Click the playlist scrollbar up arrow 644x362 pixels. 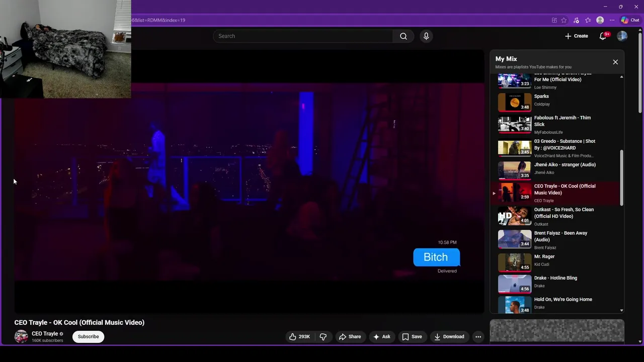[x=622, y=77]
